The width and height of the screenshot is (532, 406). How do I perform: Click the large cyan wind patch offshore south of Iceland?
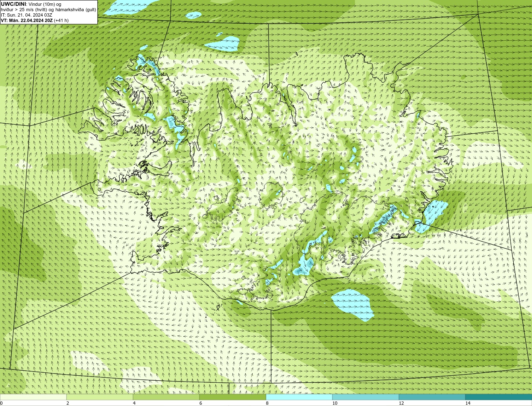pyautogui.click(x=352, y=305)
